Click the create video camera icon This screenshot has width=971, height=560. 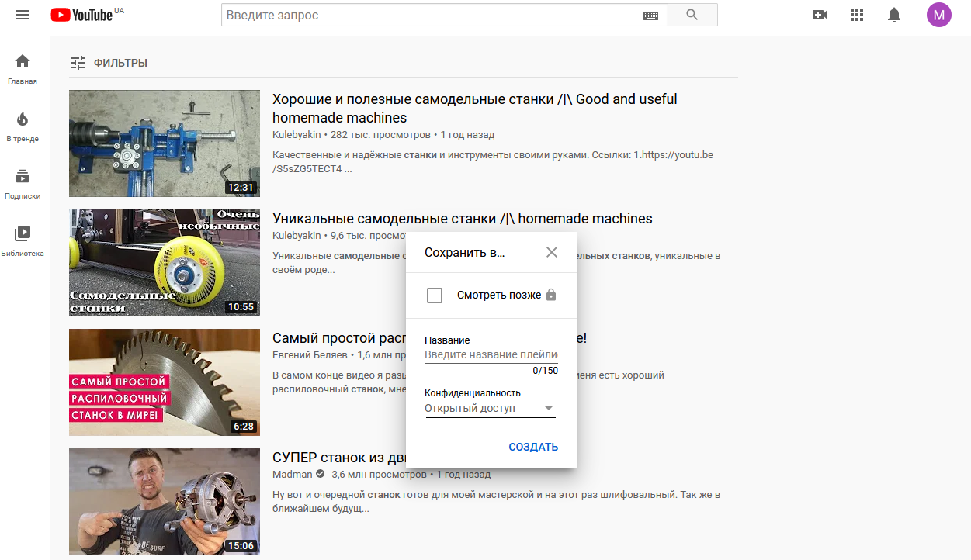[x=819, y=15]
